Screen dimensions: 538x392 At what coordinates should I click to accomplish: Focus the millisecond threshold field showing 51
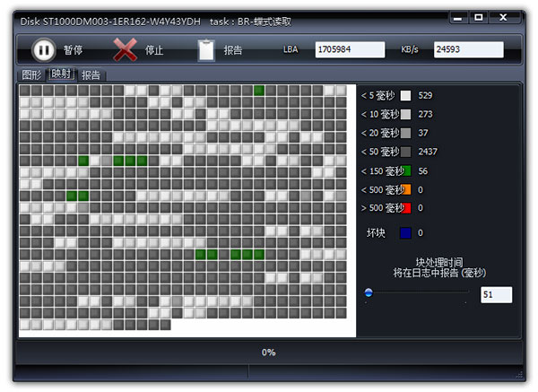pos(496,294)
